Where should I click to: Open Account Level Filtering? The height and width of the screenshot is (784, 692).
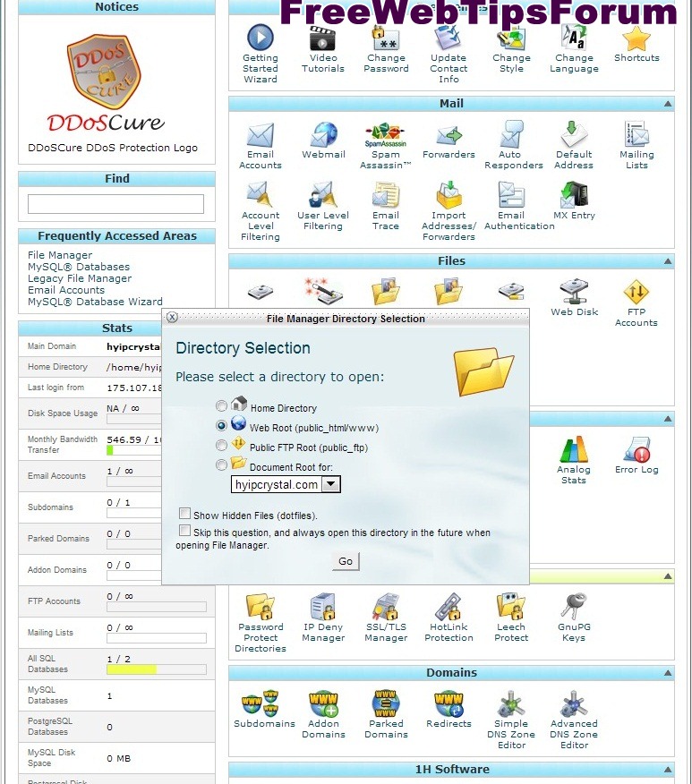(x=260, y=195)
